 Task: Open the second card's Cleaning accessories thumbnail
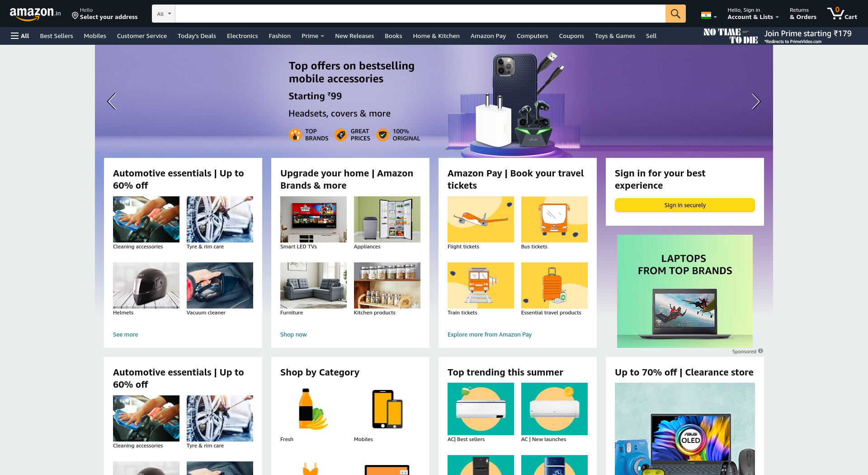[x=146, y=418]
